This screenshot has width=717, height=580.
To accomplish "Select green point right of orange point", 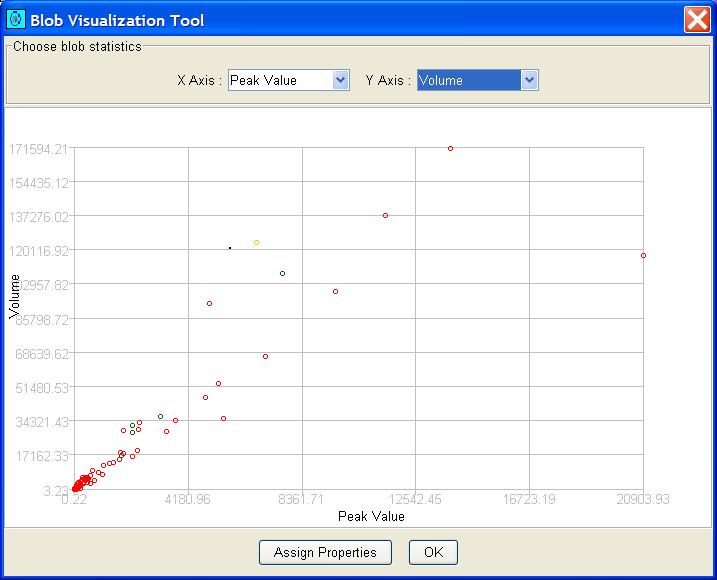I will 282,273.
